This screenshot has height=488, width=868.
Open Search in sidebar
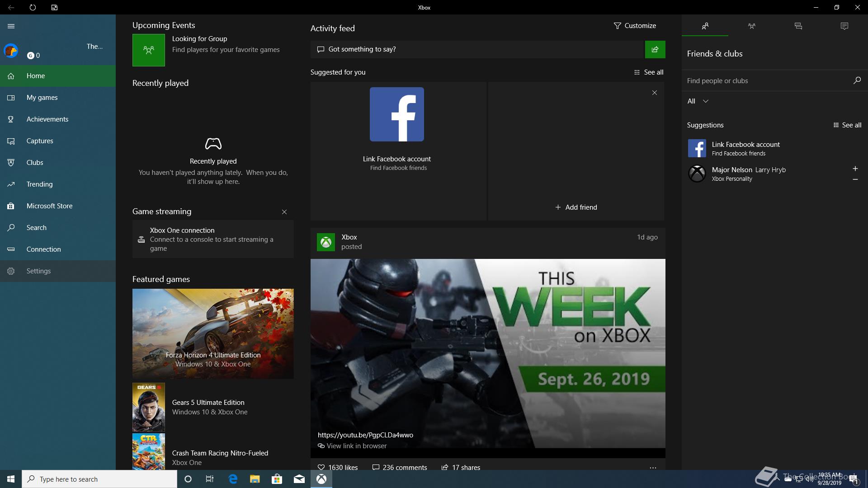tap(58, 228)
